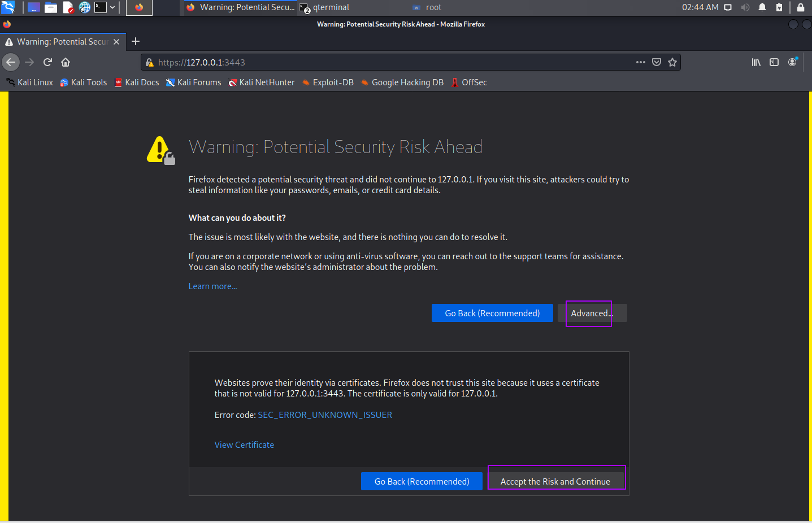Screen dimensions: 812x523
Task: Go to the Firefox home page
Action: (66, 62)
